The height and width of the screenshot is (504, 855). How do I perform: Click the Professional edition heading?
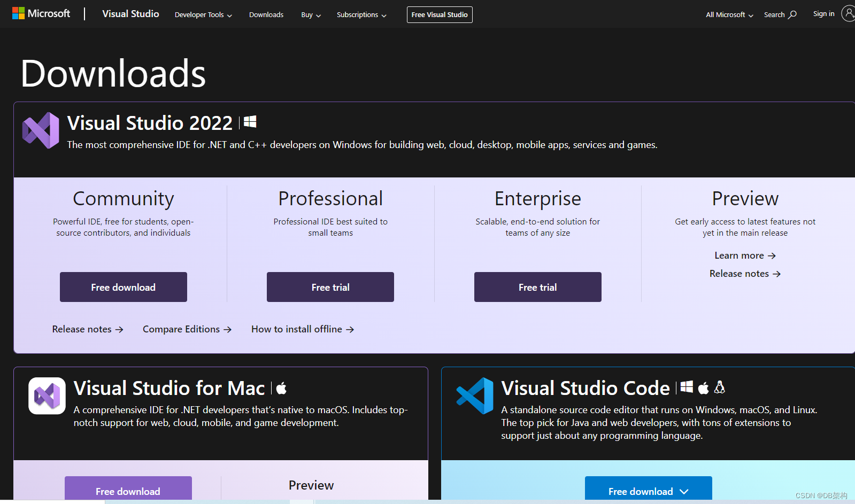pyautogui.click(x=330, y=199)
